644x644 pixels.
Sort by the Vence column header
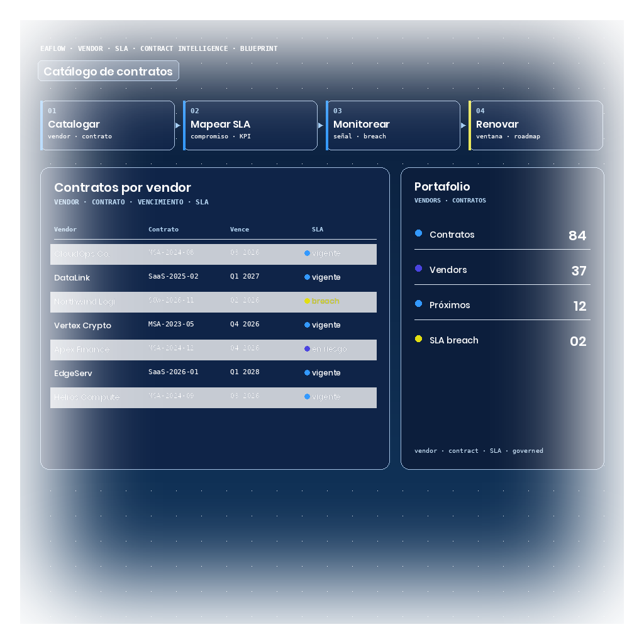(x=240, y=229)
